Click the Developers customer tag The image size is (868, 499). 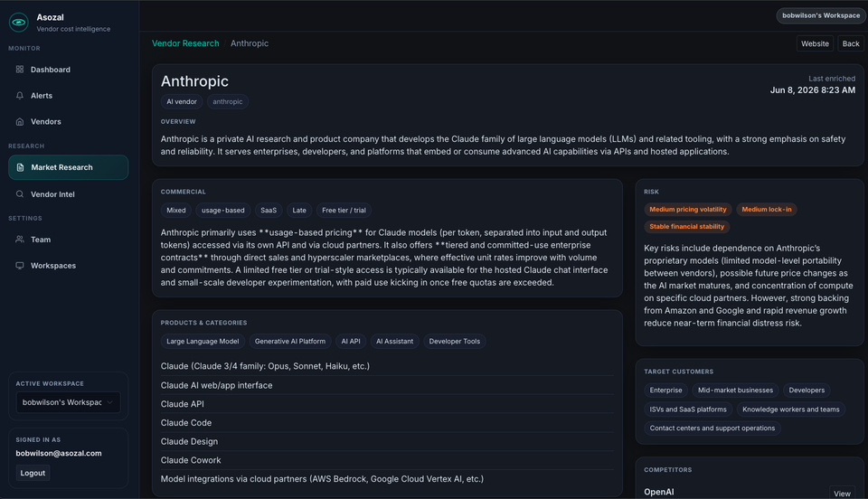[x=807, y=390]
